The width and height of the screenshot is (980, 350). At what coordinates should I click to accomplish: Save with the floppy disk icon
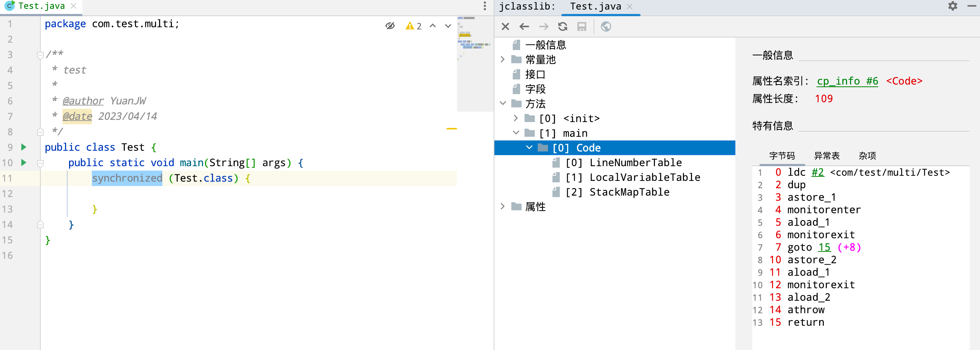582,26
